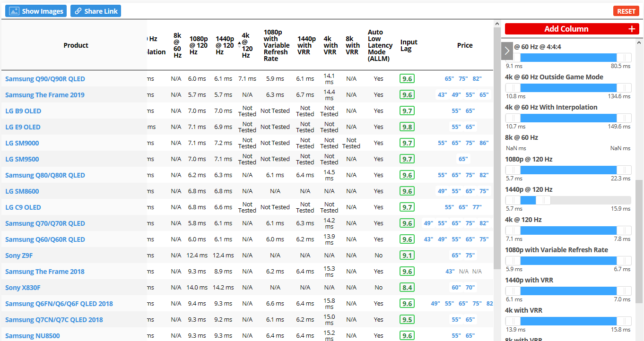Open the LG SM9500 link
This screenshot has width=644, height=341.
pyautogui.click(x=22, y=159)
